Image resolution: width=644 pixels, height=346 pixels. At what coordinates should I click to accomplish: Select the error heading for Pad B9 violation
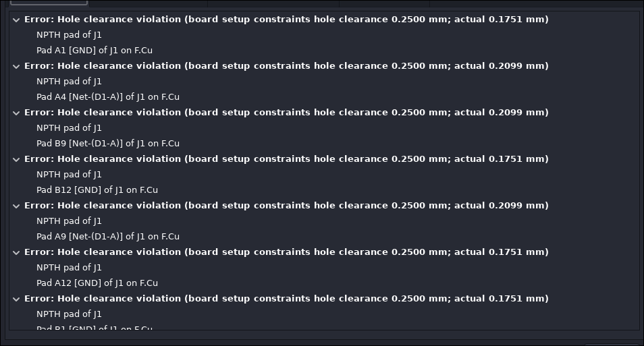[286, 113]
